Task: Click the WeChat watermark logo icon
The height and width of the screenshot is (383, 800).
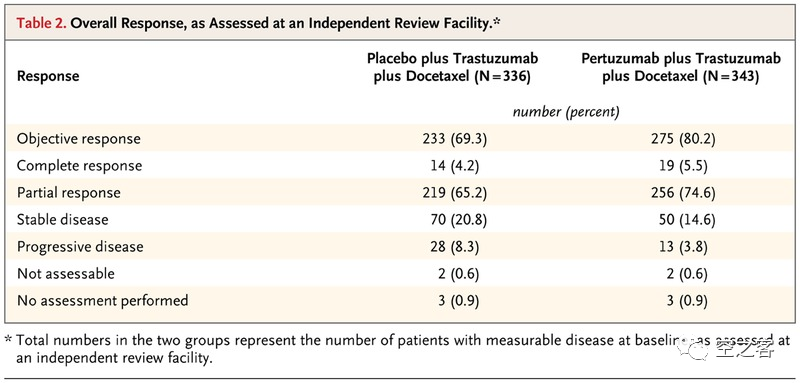Action: 695,350
